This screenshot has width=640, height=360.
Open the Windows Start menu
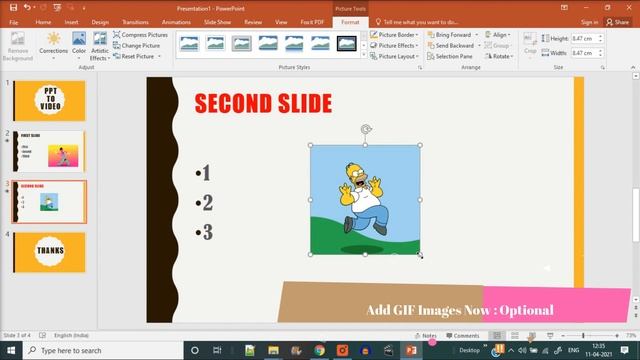tap(11, 350)
